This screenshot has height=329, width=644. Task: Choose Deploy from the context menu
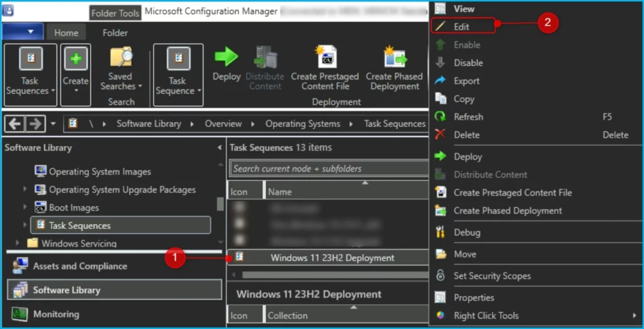[468, 157]
